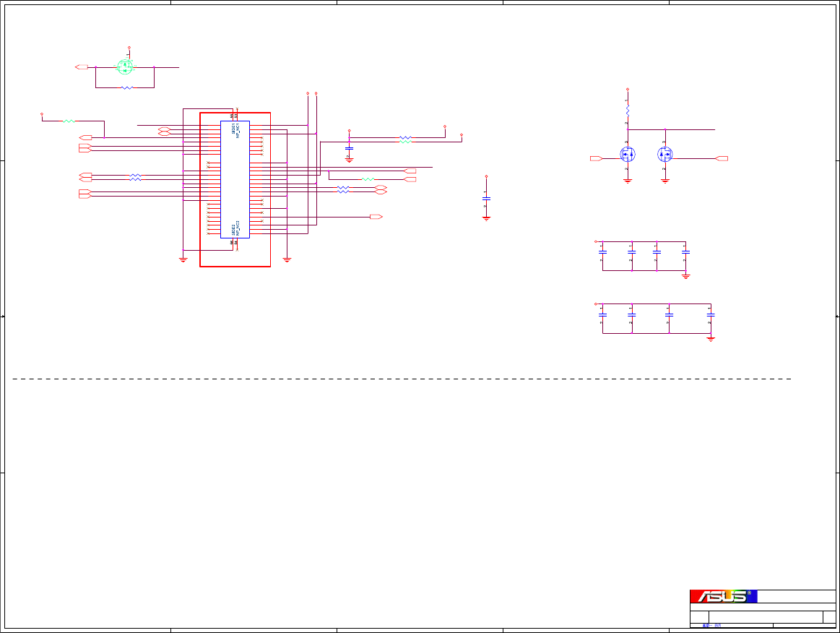840x633 pixels.
Task: Select the green MOSFET symbol at top left
Action: pyautogui.click(x=125, y=67)
